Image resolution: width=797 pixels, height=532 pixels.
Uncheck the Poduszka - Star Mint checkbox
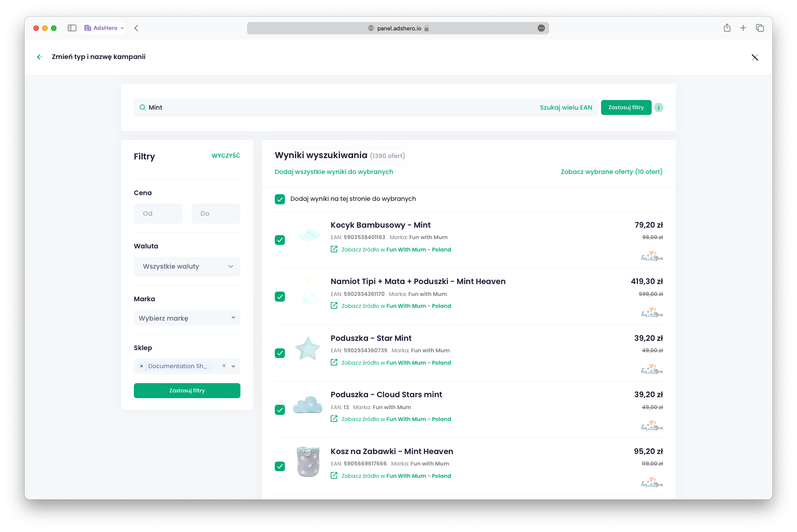pos(280,353)
